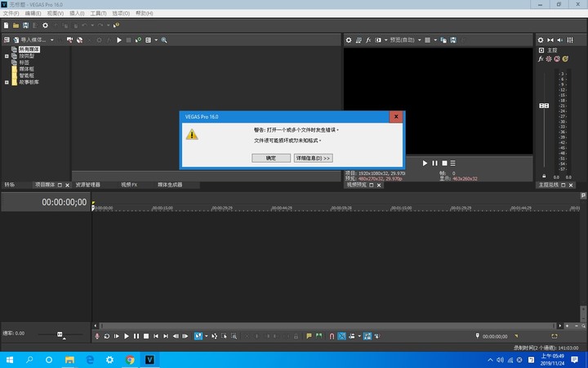The height and width of the screenshot is (368, 588).
Task: Expand the second tree node under all media
Action: coord(7,56)
